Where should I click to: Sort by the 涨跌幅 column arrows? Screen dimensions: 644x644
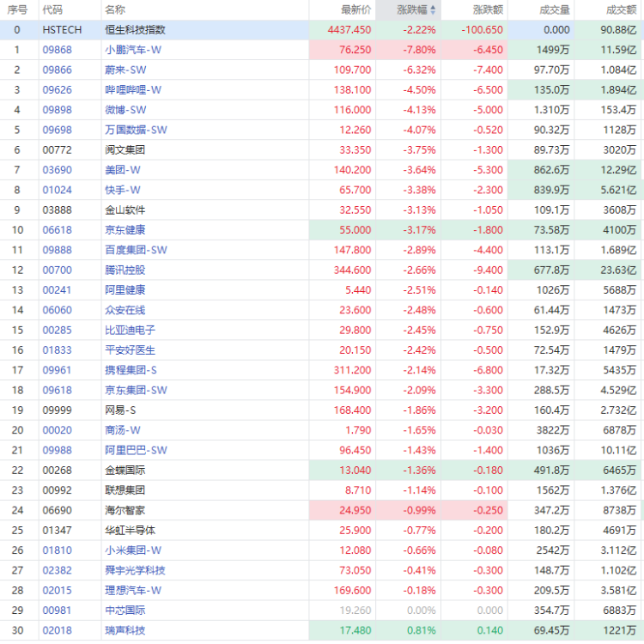(x=433, y=9)
